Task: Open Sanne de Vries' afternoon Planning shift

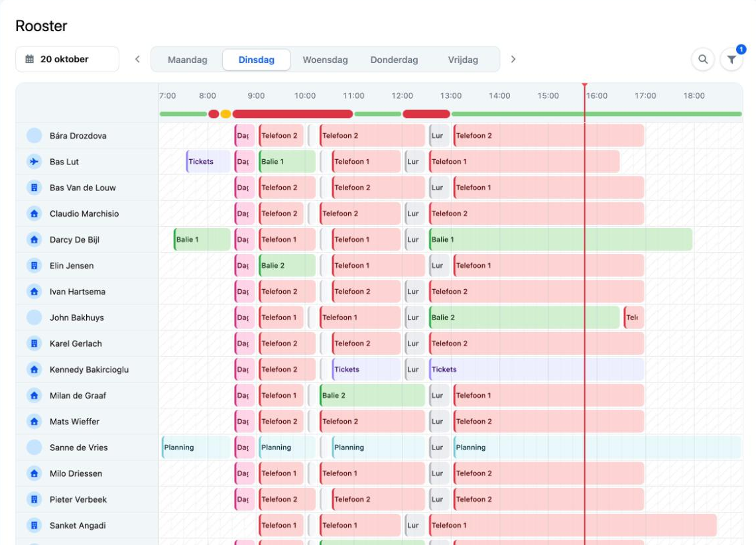Action: tap(598, 448)
